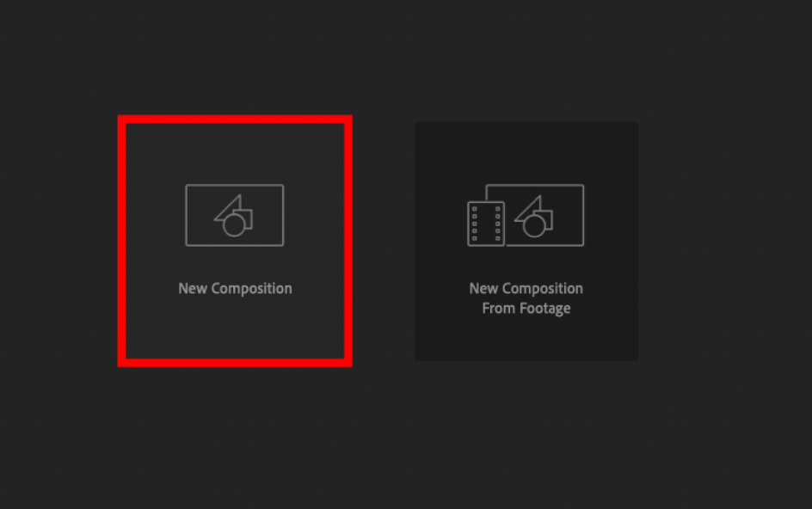Click the triangle shape in New Composition icon
Screen dimensions: 812x509
click(231, 208)
